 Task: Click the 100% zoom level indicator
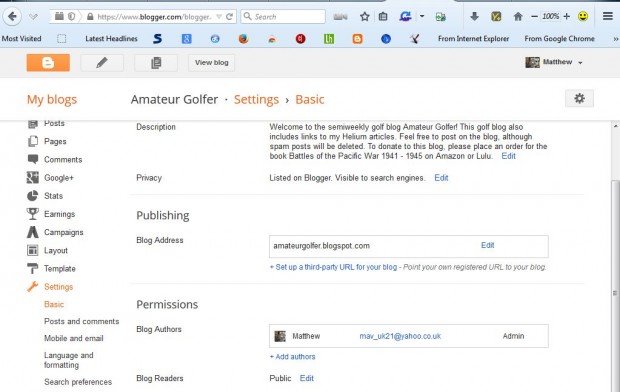tap(550, 17)
